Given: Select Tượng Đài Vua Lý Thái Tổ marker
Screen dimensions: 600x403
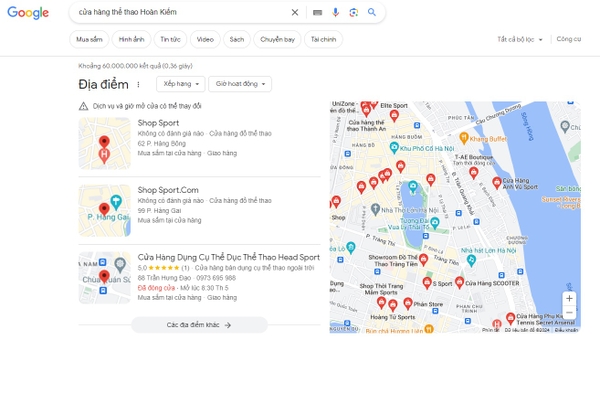Looking at the screenshot, I should pos(435,222).
